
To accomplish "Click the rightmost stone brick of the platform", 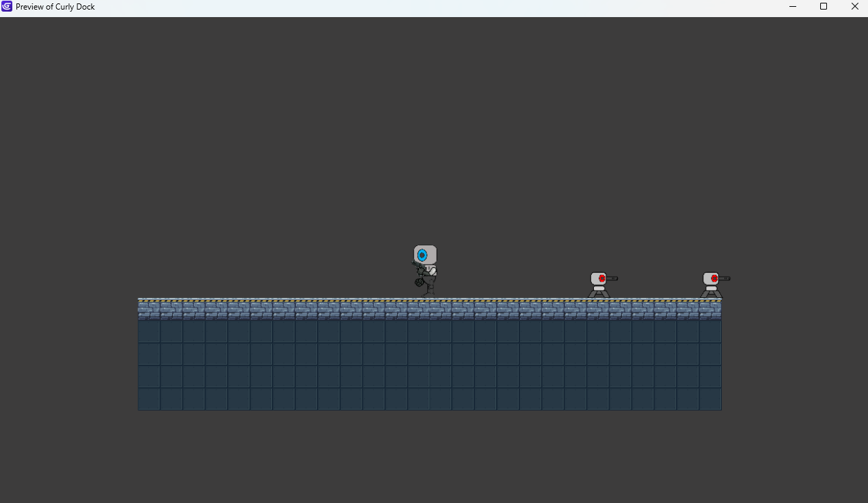I will coord(710,310).
